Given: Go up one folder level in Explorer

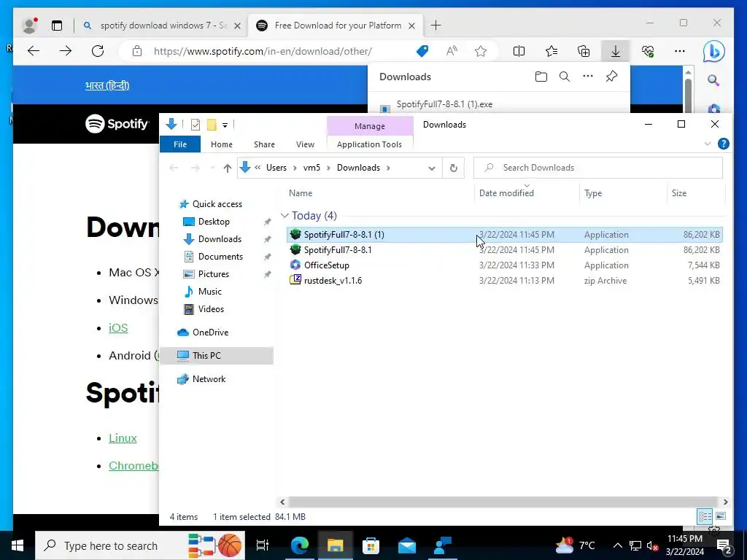Looking at the screenshot, I should click(228, 168).
